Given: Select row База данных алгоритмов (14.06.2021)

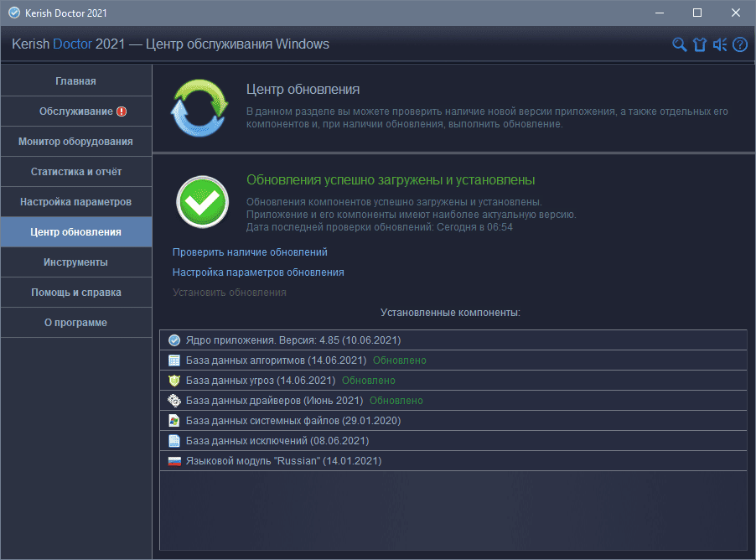Looking at the screenshot, I should (453, 360).
